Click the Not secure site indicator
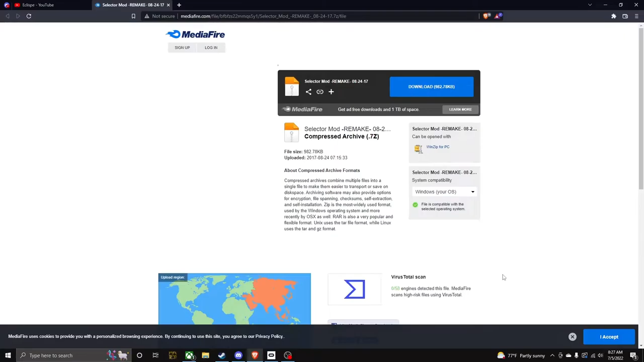 pos(160,16)
